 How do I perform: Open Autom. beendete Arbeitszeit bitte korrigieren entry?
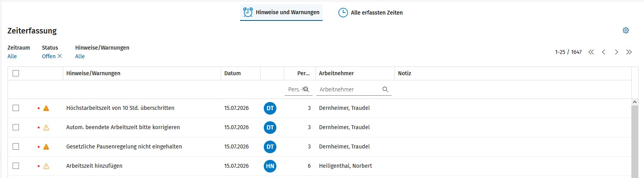tap(123, 127)
